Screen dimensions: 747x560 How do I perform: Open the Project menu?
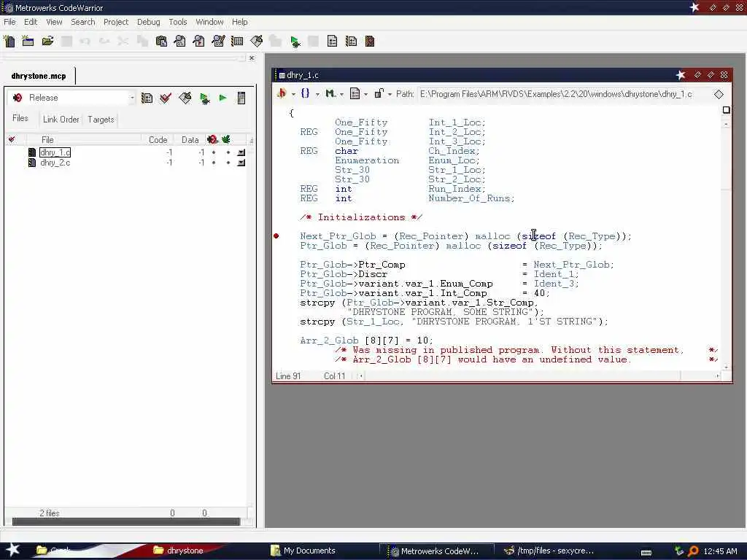pyautogui.click(x=116, y=22)
